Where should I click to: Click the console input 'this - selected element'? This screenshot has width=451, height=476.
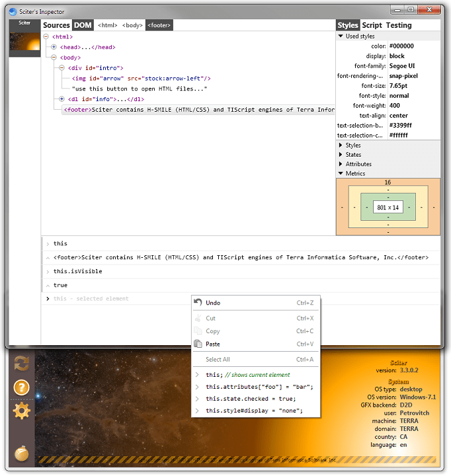coord(240,299)
